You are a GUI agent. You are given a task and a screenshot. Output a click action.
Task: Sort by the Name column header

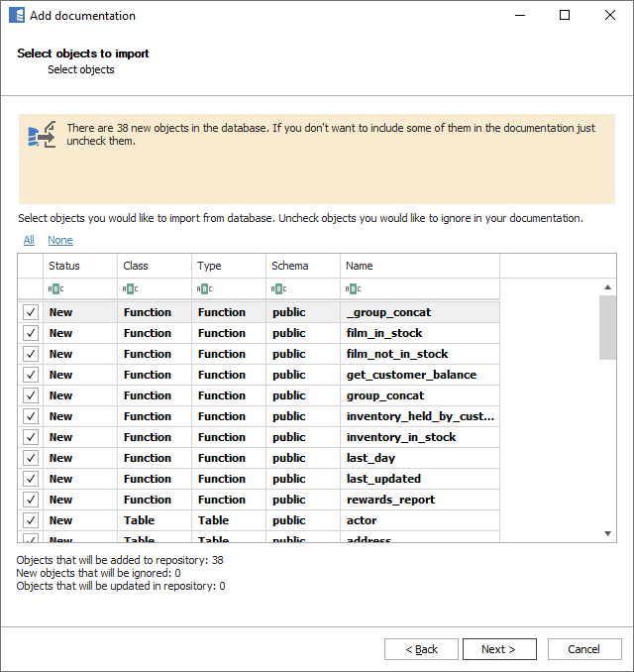click(419, 266)
